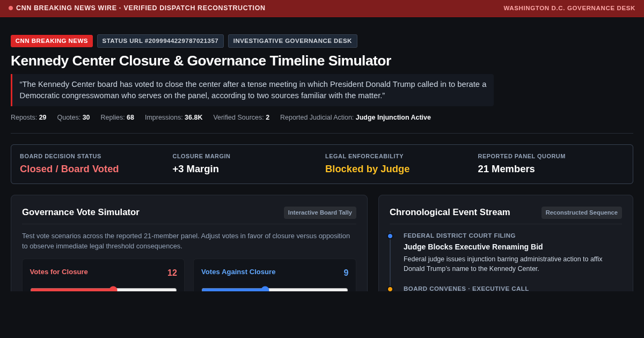Adjust the Votes for Closure red slider
The image size is (644, 338).
click(x=103, y=290)
